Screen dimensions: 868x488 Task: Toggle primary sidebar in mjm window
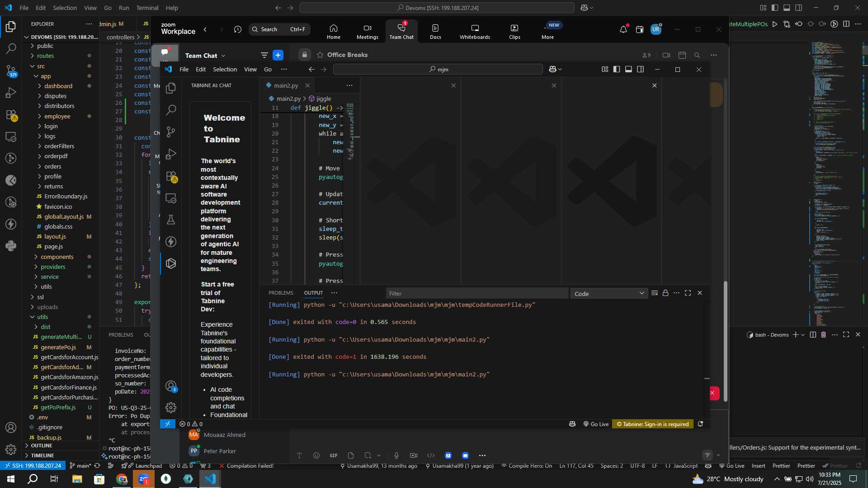pos(617,70)
